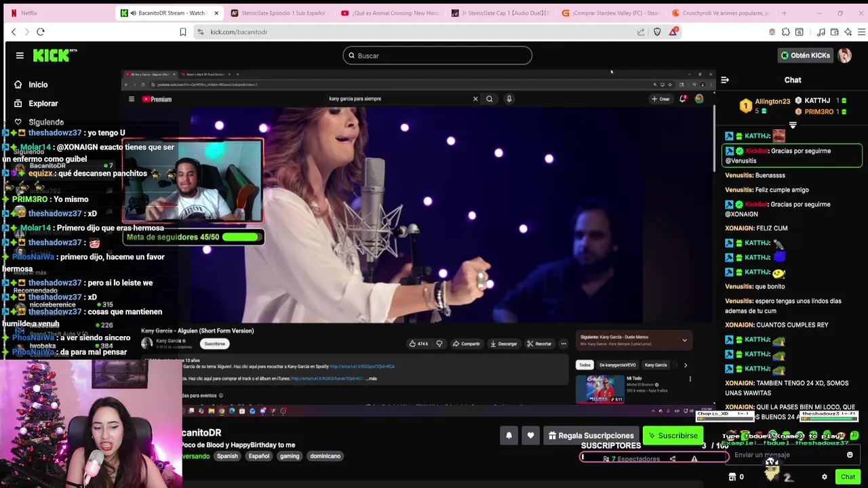Click the dominicano tag
The image size is (868, 488).
[x=325, y=456]
